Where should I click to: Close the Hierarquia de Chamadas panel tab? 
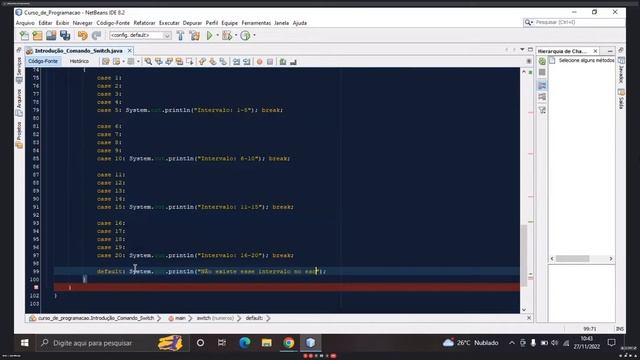(x=595, y=51)
